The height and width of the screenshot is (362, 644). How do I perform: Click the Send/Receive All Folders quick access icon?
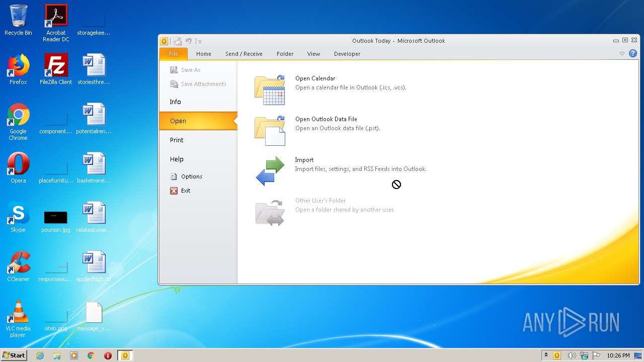178,41
